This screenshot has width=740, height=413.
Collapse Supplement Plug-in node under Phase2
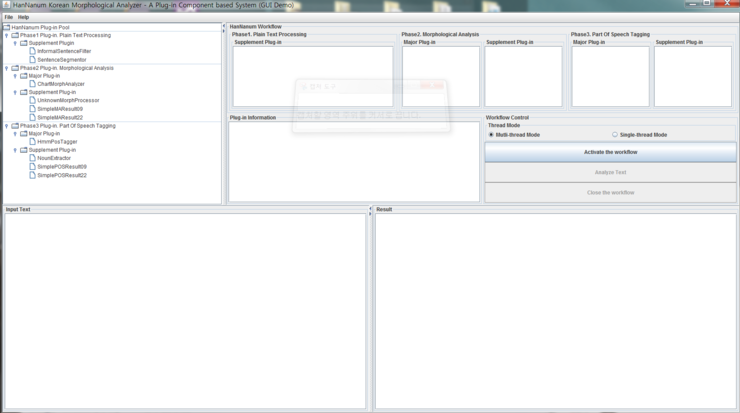pyautogui.click(x=15, y=92)
